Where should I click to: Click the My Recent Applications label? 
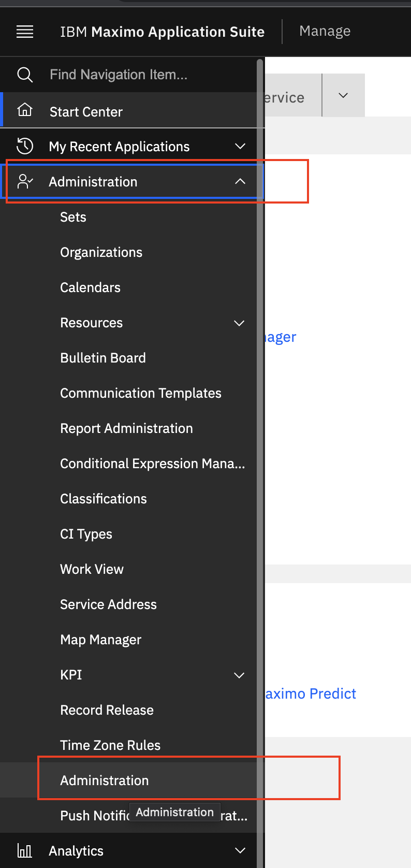[119, 147]
